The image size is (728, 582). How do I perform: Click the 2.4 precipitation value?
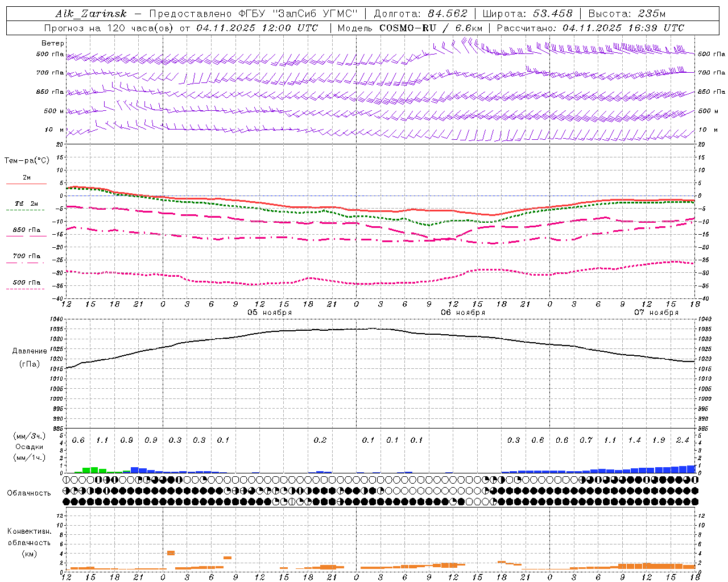682,440
